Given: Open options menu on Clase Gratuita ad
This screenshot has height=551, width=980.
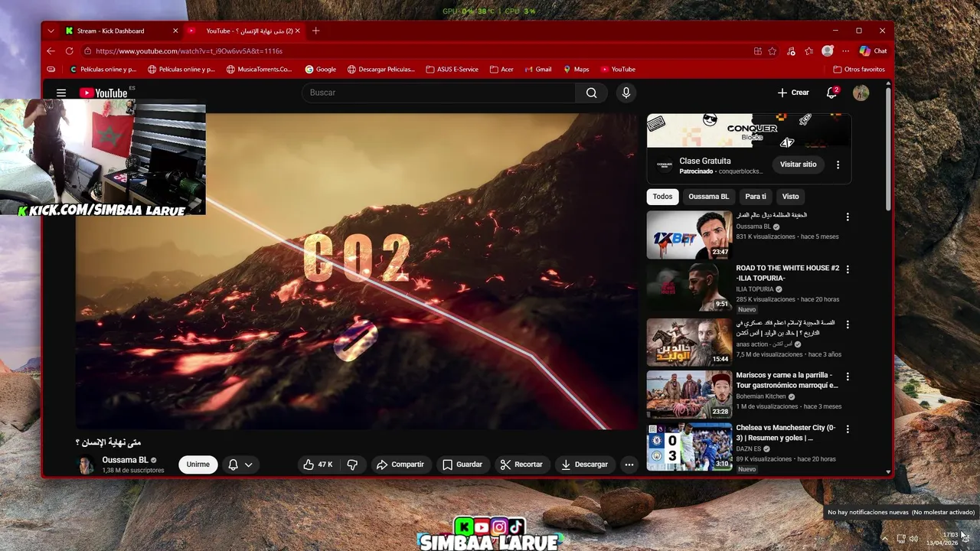Looking at the screenshot, I should 838,165.
